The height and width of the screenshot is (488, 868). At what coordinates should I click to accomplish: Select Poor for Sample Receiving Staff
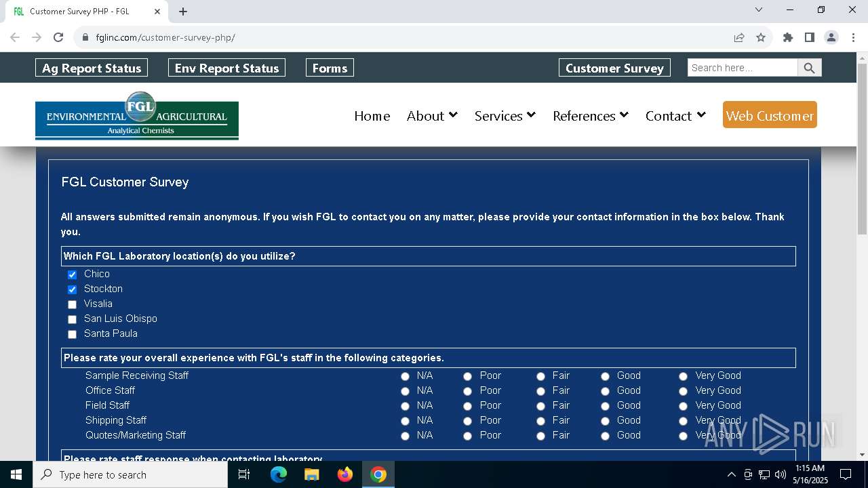tap(467, 376)
